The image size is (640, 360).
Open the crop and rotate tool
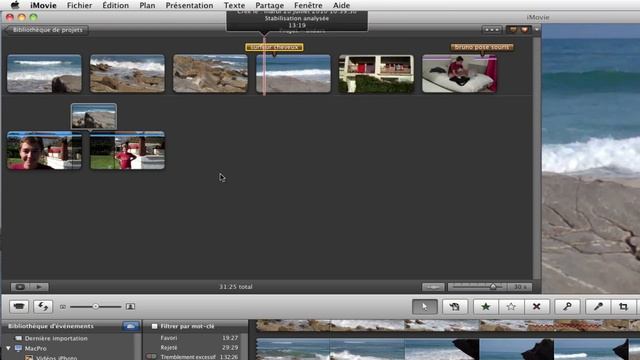point(623,307)
